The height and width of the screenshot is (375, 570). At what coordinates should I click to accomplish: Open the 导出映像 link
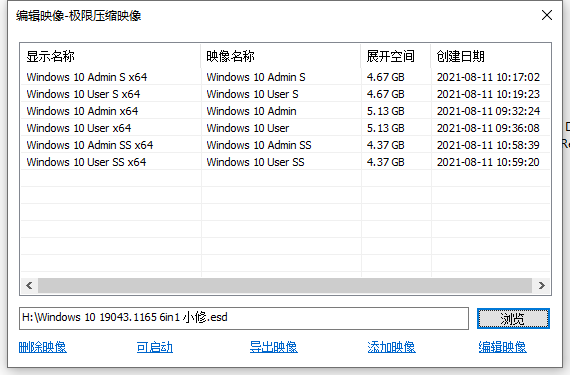(273, 347)
